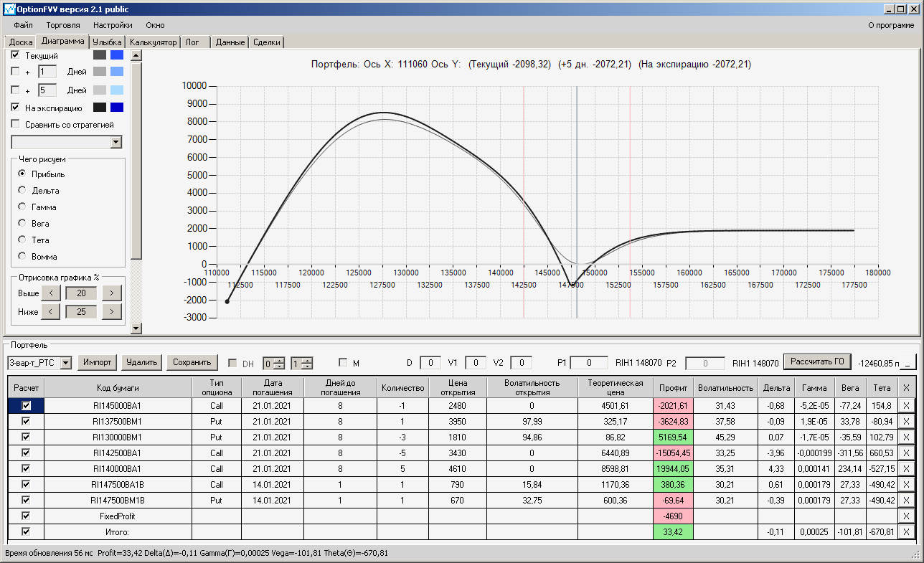Click the DH first spinner arrows
Screen dimensions: 924x563
[280, 363]
